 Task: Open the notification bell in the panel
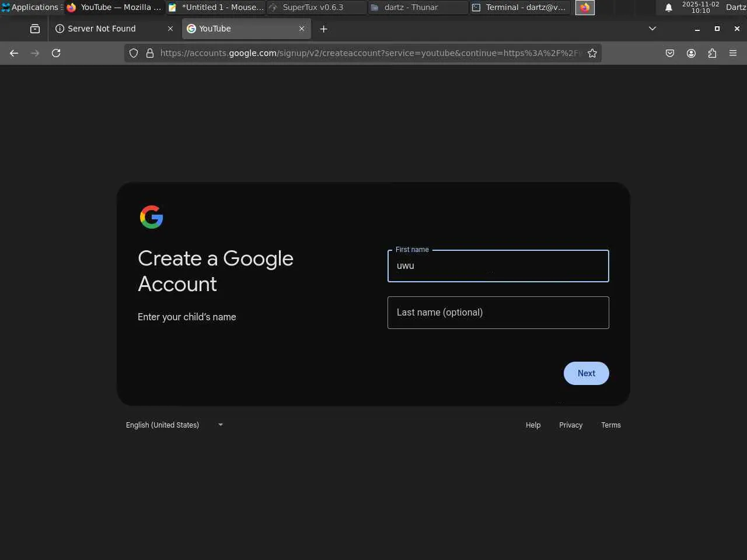point(669,8)
